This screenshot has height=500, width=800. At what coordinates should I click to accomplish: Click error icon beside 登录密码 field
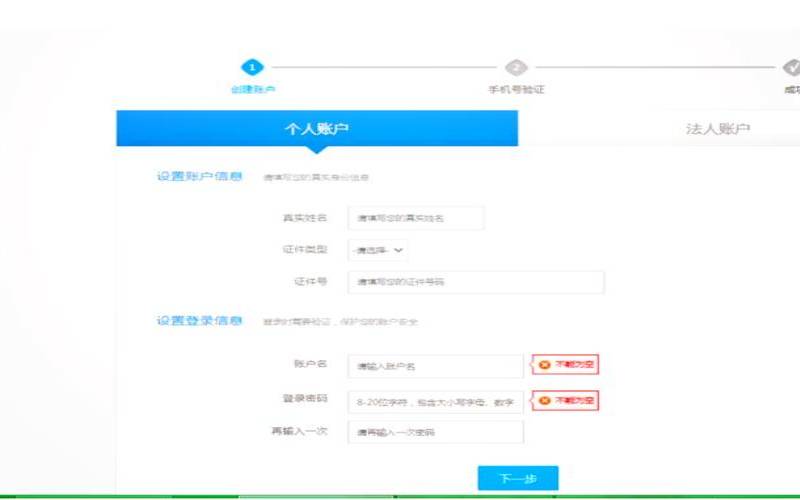click(545, 401)
